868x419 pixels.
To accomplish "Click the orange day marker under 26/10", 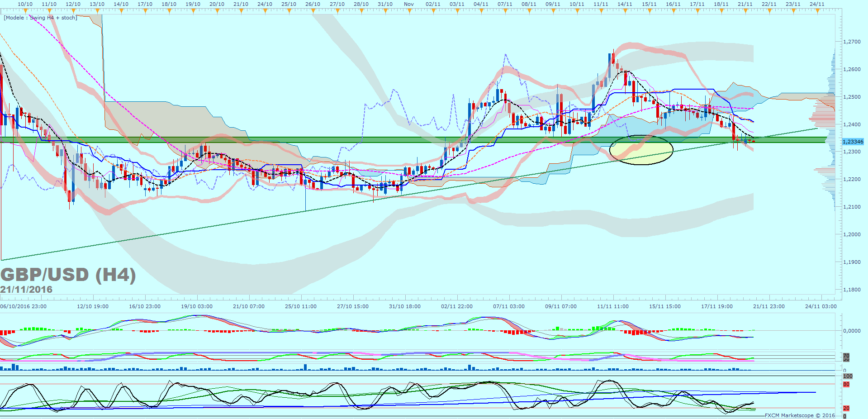I will (313, 11).
